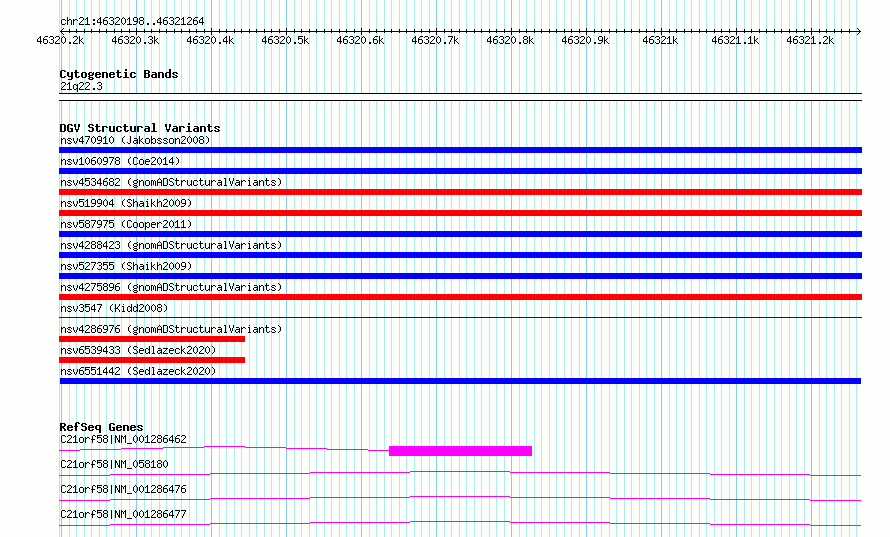This screenshot has height=537, width=890.
Task: Open variant nsv4286976 gnomAD label
Action: (171, 329)
